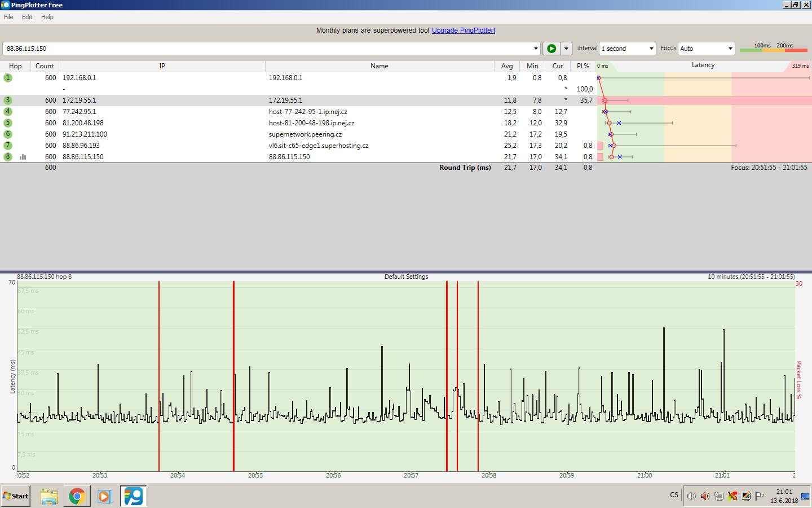812x508 pixels.
Task: Click the Upgrade PingPlotter! link
Action: tap(463, 30)
